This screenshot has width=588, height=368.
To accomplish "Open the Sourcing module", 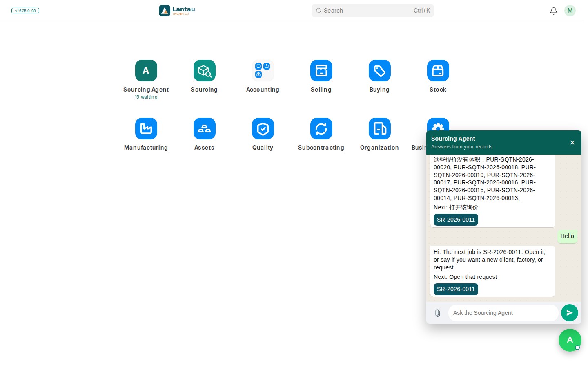I will coord(204,71).
